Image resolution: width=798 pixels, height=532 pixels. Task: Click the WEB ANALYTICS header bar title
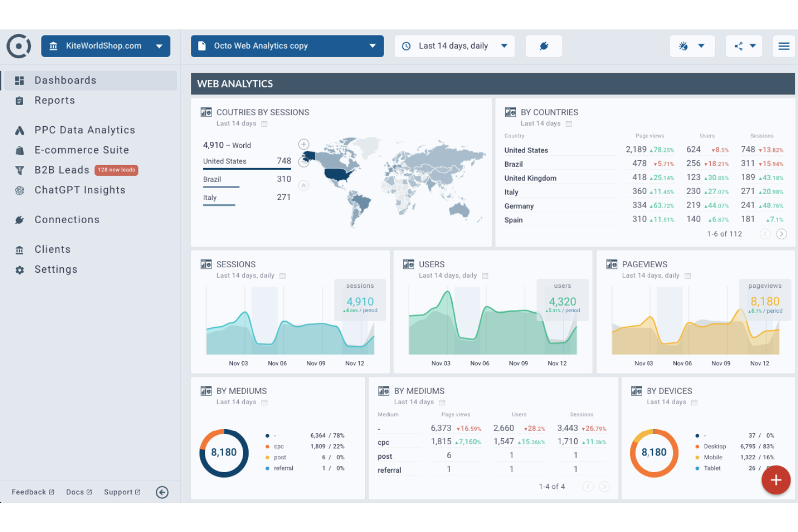click(235, 84)
